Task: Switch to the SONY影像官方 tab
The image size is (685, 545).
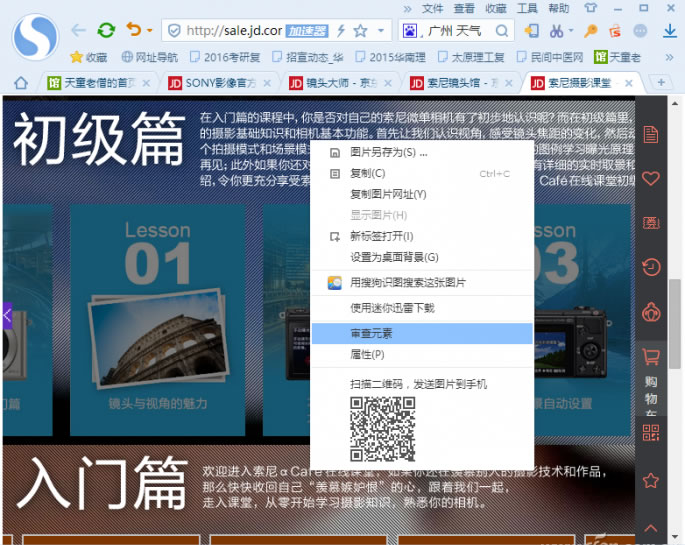Action: pos(220,82)
